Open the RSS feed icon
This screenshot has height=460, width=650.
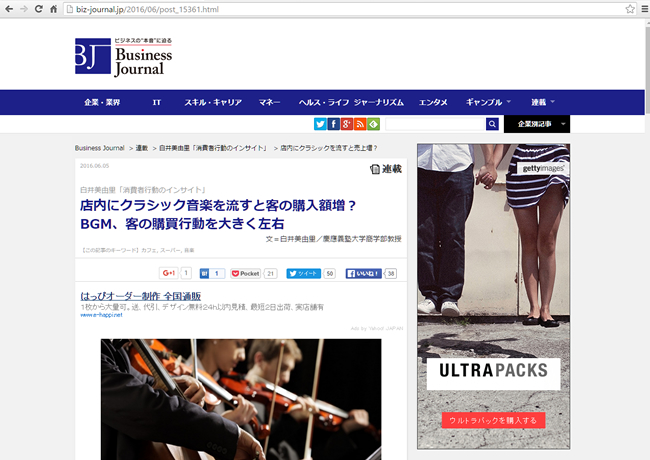(x=360, y=124)
